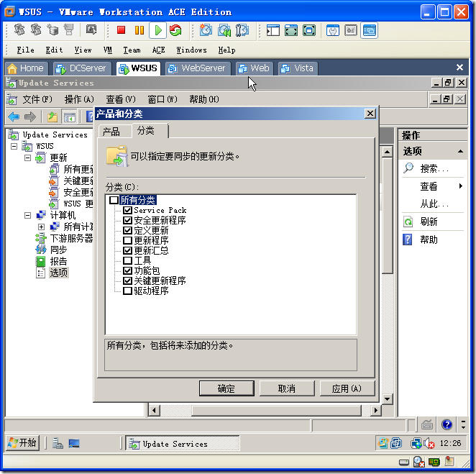The width and height of the screenshot is (476, 474).
Task: Click the Forward arrow in Update Services toolbar
Action: 29,117
